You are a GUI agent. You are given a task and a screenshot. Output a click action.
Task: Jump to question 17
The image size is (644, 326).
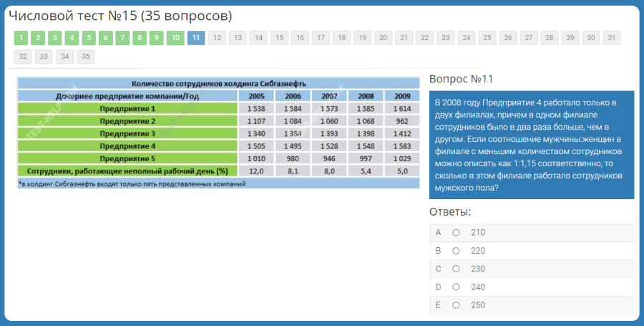tap(321, 38)
